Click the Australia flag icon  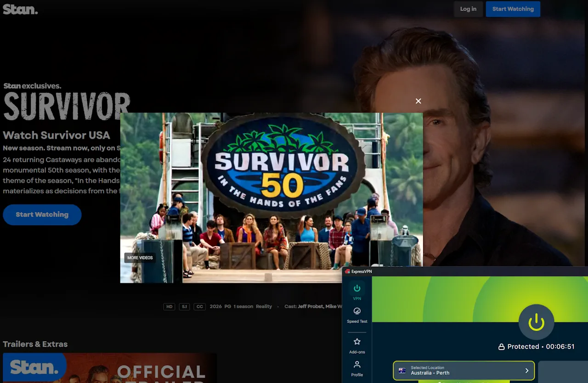pyautogui.click(x=402, y=371)
